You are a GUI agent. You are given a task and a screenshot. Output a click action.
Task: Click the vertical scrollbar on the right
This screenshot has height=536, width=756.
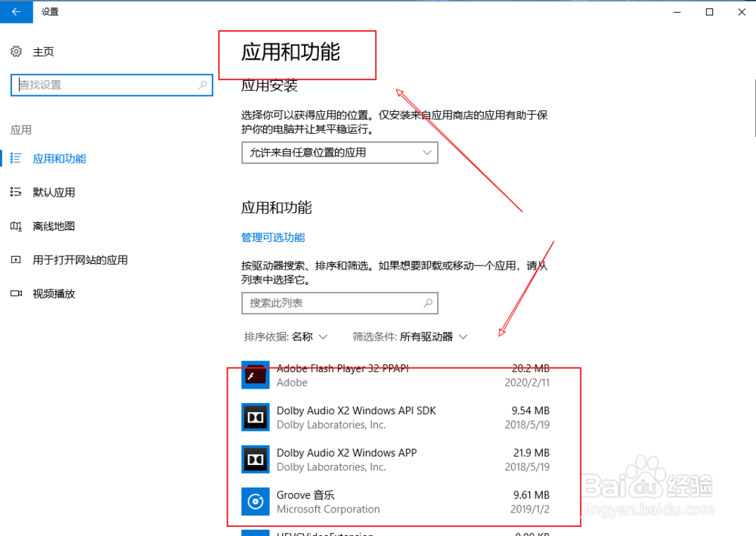click(x=754, y=107)
